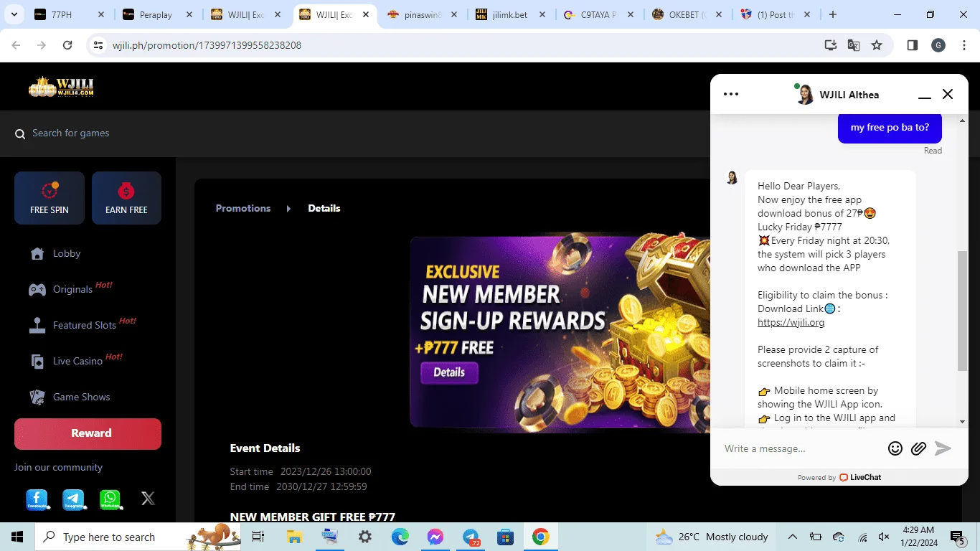Open Messenger from the taskbar
Image resolution: width=980 pixels, height=551 pixels.
pos(435,537)
